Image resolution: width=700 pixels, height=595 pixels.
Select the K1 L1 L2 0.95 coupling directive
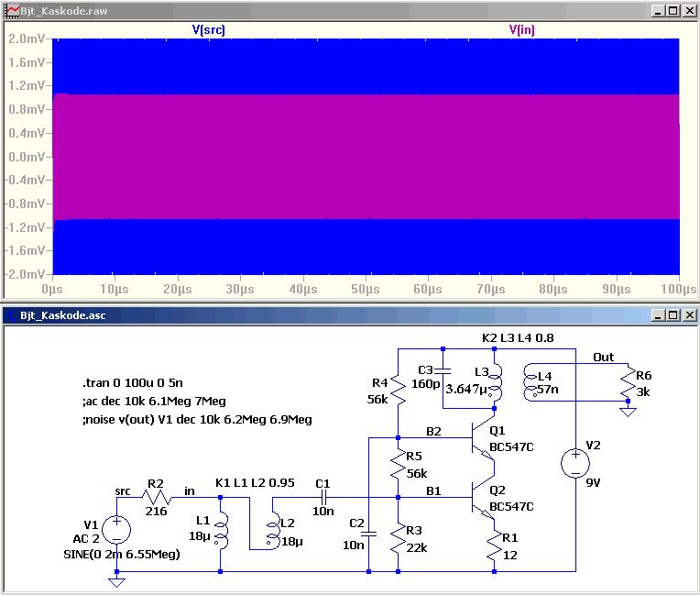click(248, 482)
